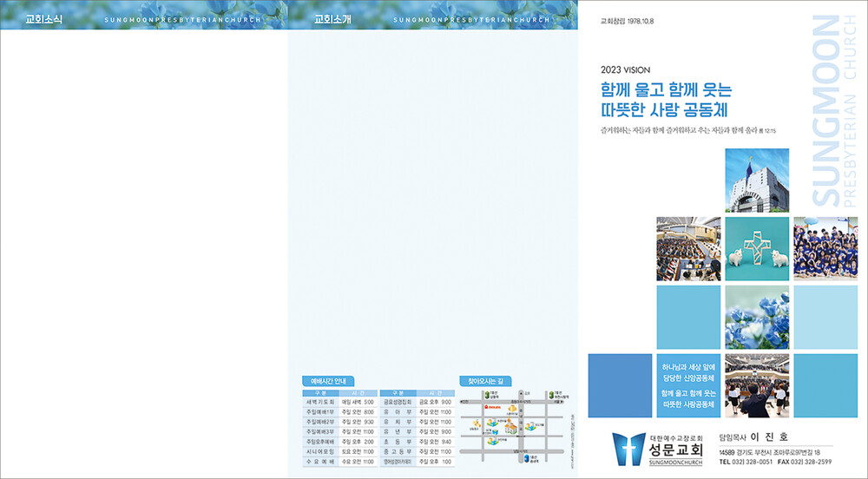Screen dimensions: 868x479
Task: Open the choir conductor photo
Action: (x=756, y=384)
